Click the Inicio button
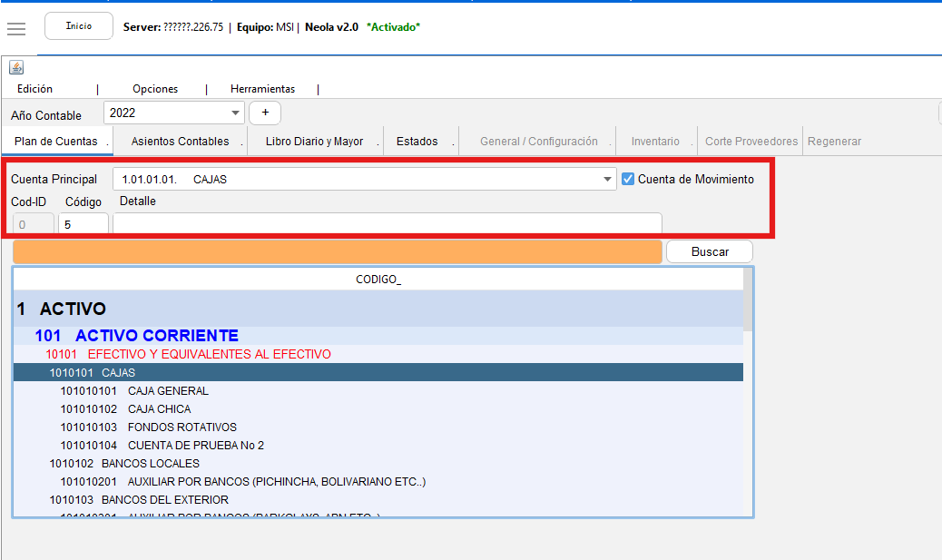The height and width of the screenshot is (560, 942). click(79, 26)
